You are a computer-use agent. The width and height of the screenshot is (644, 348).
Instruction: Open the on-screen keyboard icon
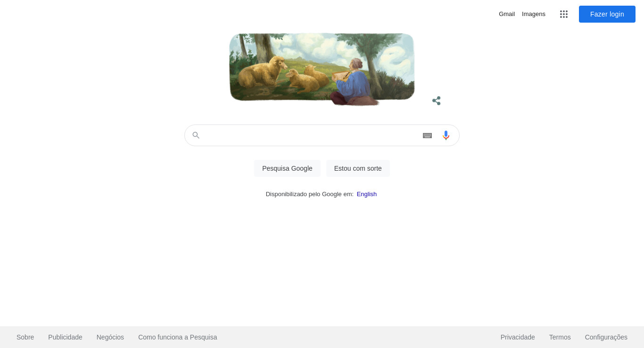click(427, 135)
